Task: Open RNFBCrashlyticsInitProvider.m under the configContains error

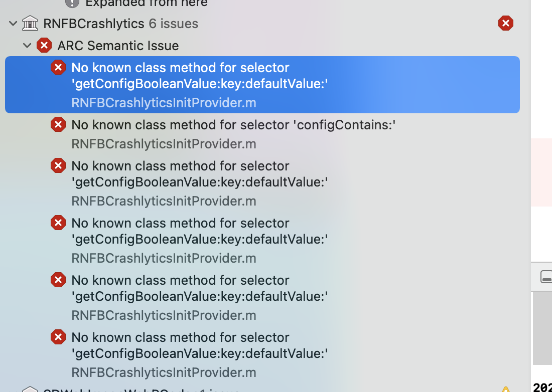Action: tap(164, 144)
